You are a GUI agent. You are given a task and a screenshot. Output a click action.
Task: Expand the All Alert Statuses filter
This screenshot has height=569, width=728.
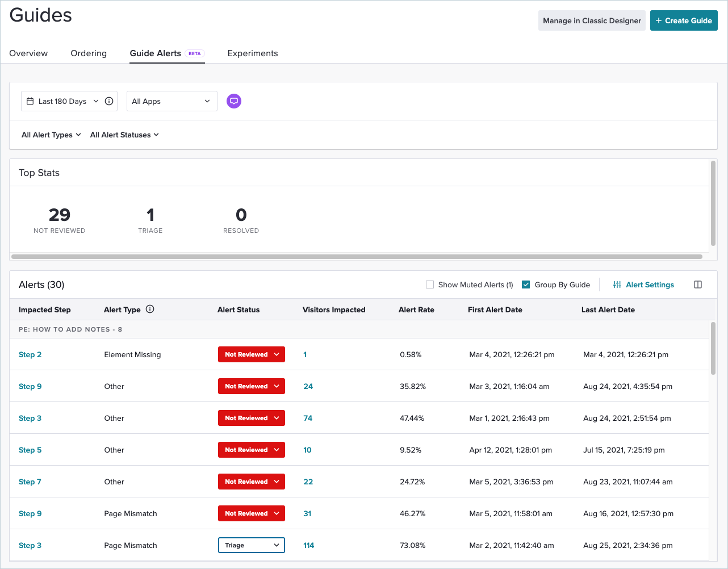coord(124,135)
